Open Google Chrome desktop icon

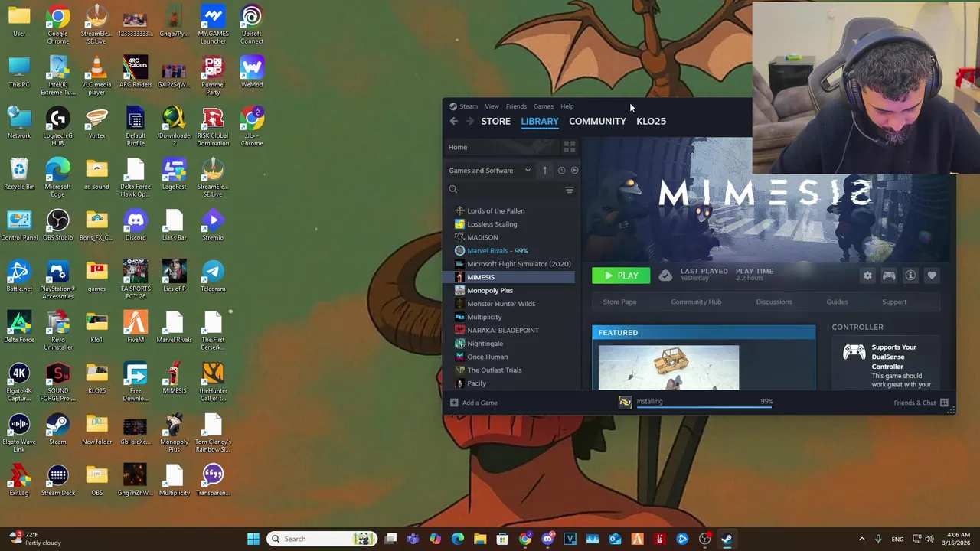click(x=57, y=24)
